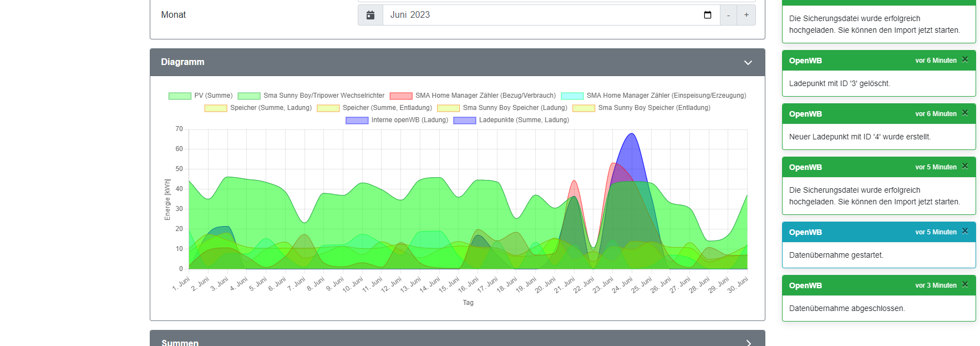The width and height of the screenshot is (980, 346).
Task: Click the calendar icon beside the month field
Action: [x=370, y=15]
